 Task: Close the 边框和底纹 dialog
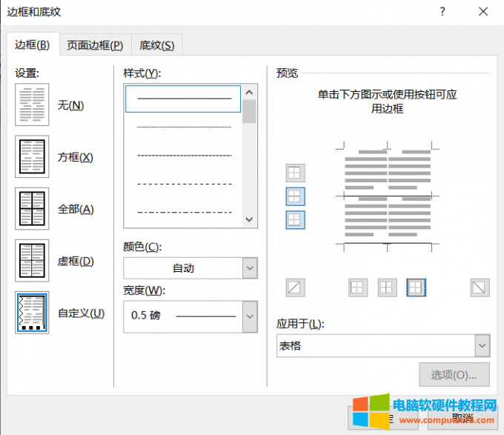coord(483,12)
